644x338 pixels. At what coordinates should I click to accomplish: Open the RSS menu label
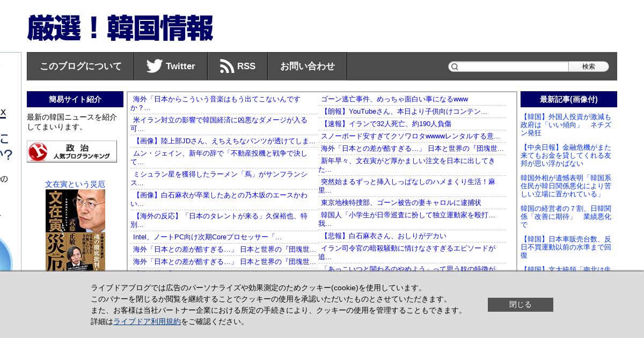(x=246, y=66)
